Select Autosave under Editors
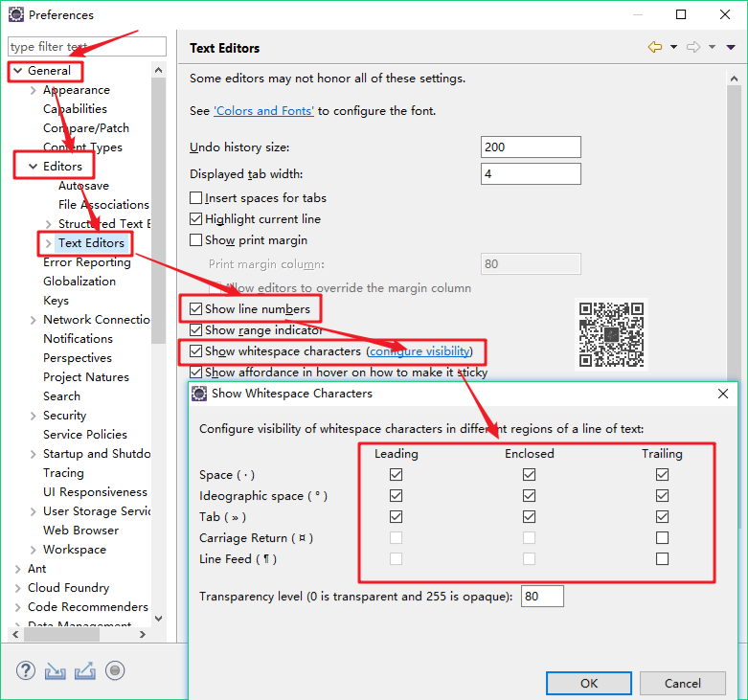748x700 pixels. (x=83, y=186)
